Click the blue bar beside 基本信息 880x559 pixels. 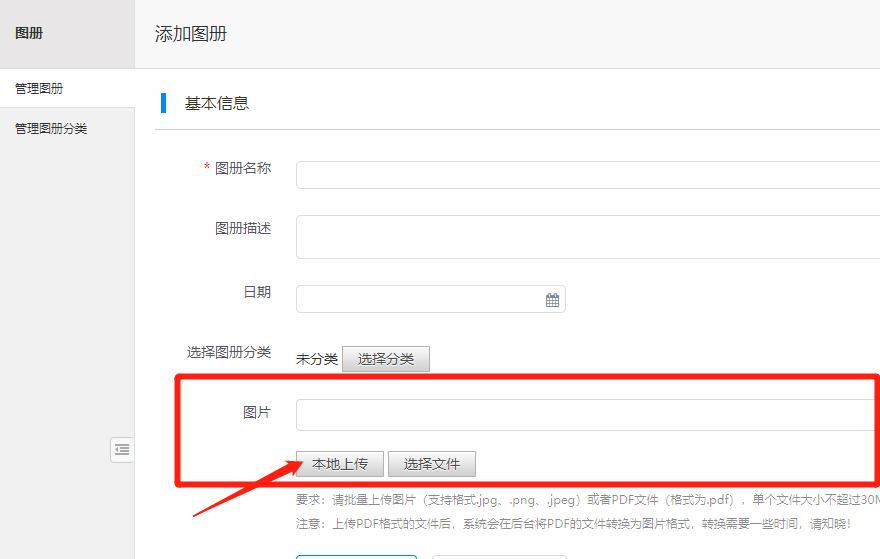[x=163, y=102]
